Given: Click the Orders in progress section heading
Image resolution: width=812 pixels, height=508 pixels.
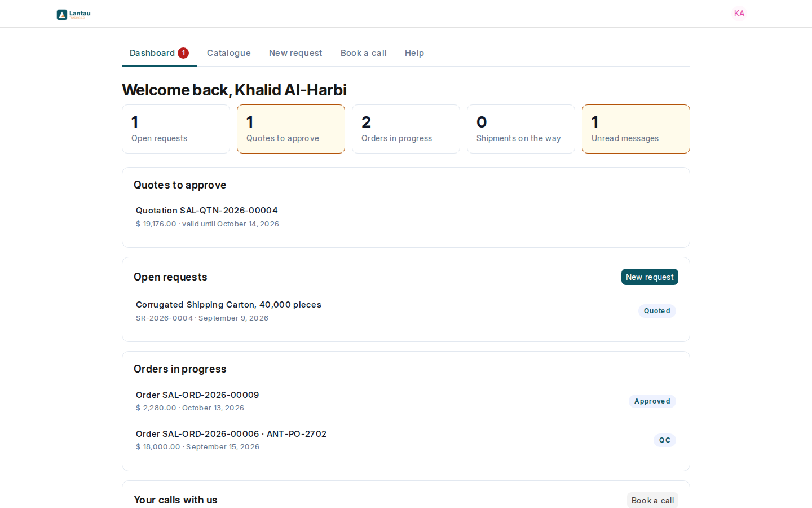Looking at the screenshot, I should 180,369.
